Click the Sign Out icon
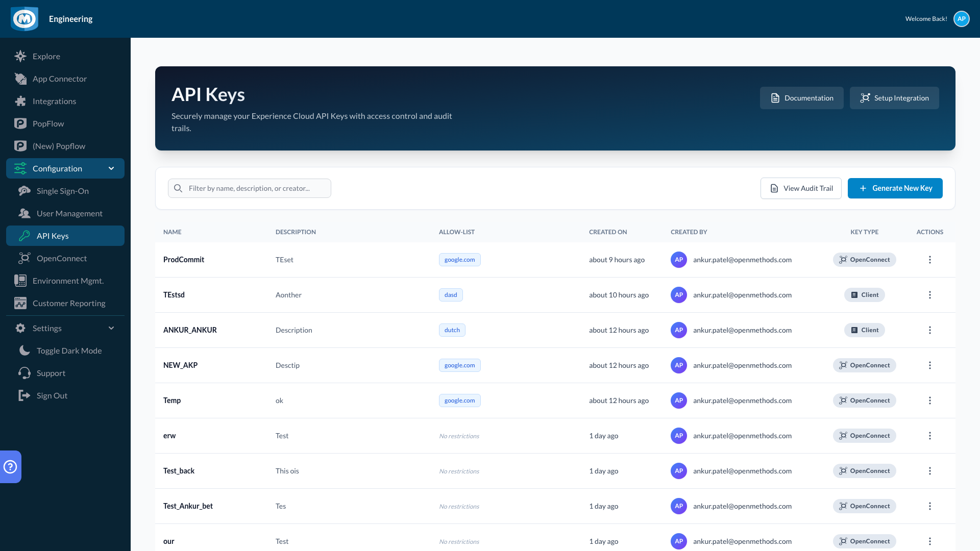This screenshot has width=980, height=551. click(24, 395)
